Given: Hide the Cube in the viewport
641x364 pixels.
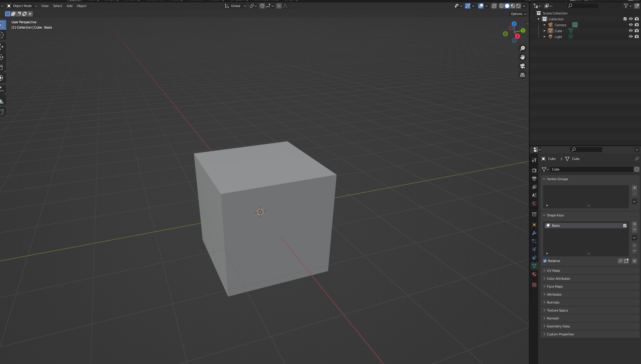Looking at the screenshot, I should [631, 31].
